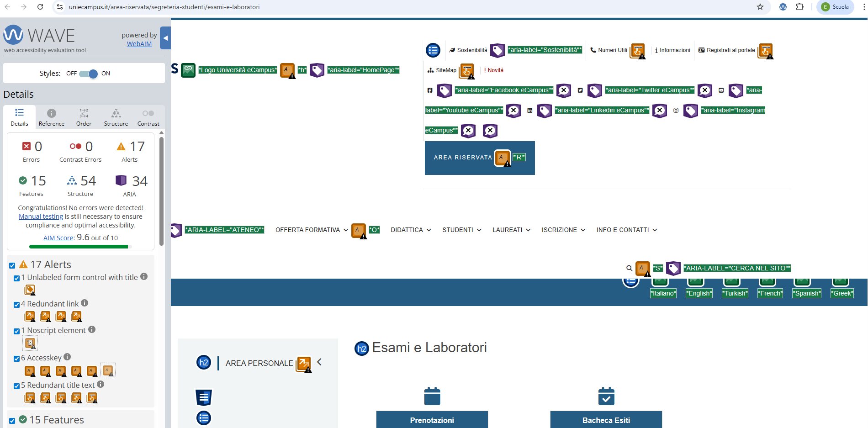
Task: Collapse the AREA PERSONALE panel chevron
Action: [x=319, y=362]
